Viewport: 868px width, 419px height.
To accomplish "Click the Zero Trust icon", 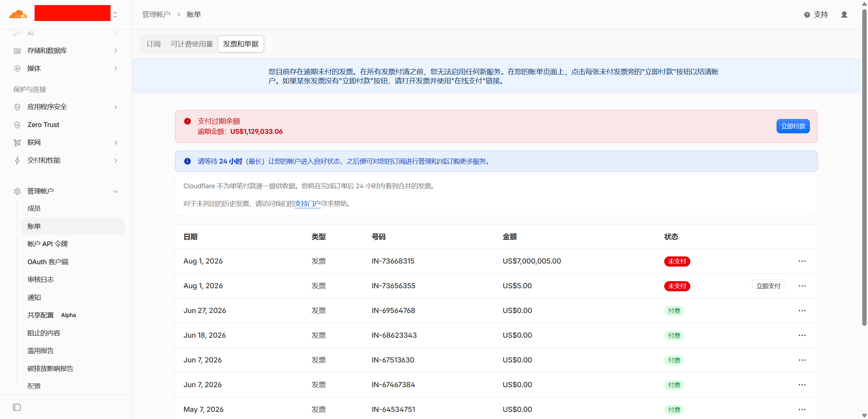I will 17,125.
